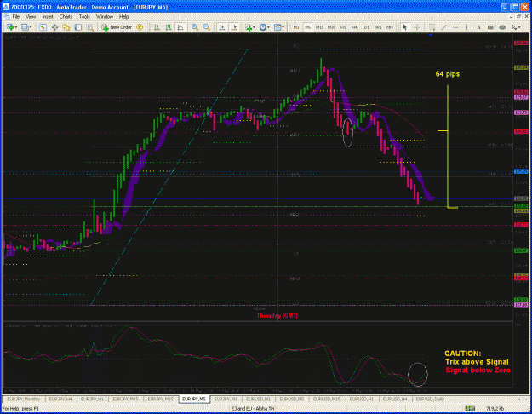The image size is (532, 414).
Task: Select the H4 timeframe button
Action: (x=355, y=27)
